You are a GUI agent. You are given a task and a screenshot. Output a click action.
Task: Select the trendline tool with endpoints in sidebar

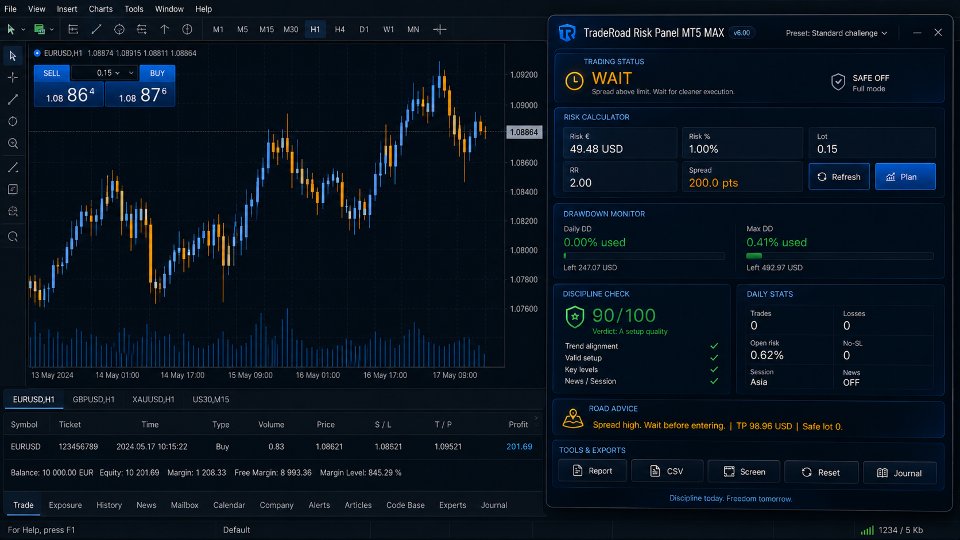coord(12,99)
